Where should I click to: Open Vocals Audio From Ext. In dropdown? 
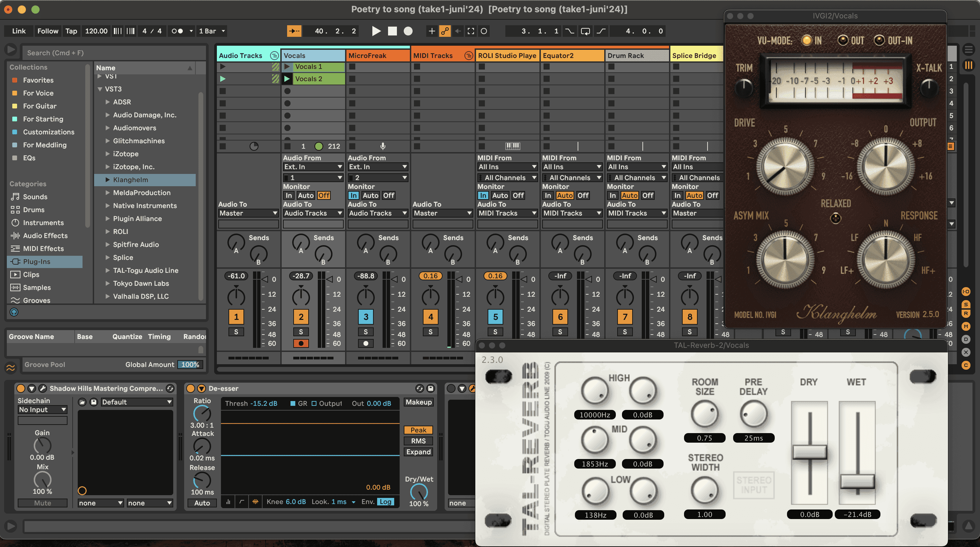click(313, 167)
